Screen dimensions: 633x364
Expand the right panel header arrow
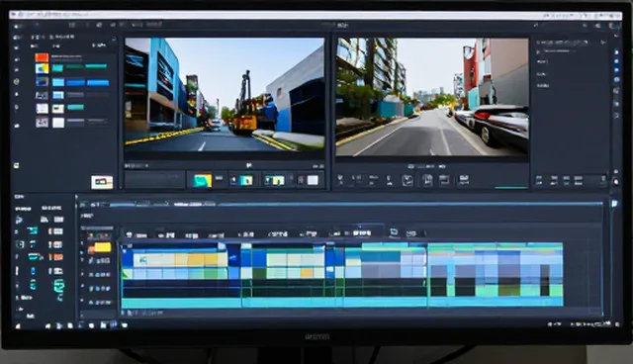[x=603, y=42]
